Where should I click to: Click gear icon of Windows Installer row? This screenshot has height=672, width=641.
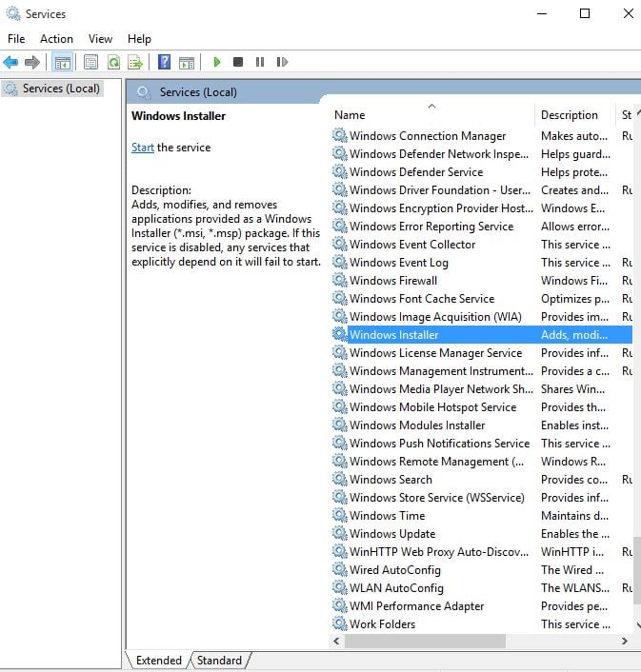pos(340,334)
